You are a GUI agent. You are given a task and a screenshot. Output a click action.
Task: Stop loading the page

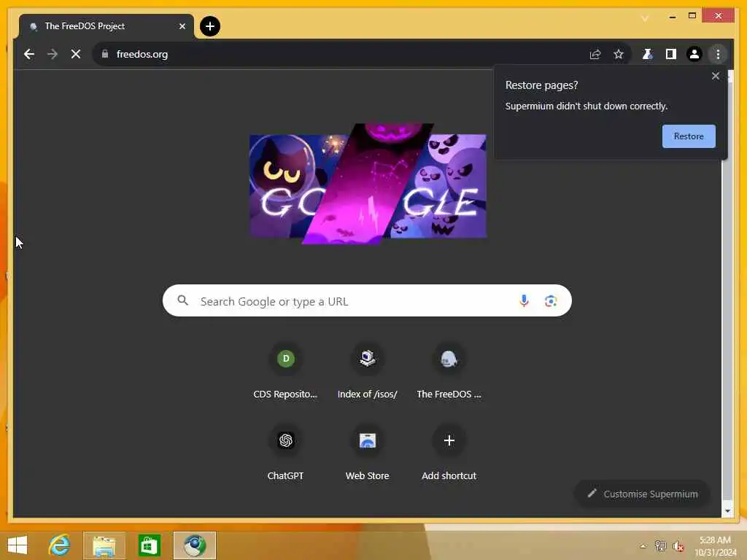(x=76, y=54)
